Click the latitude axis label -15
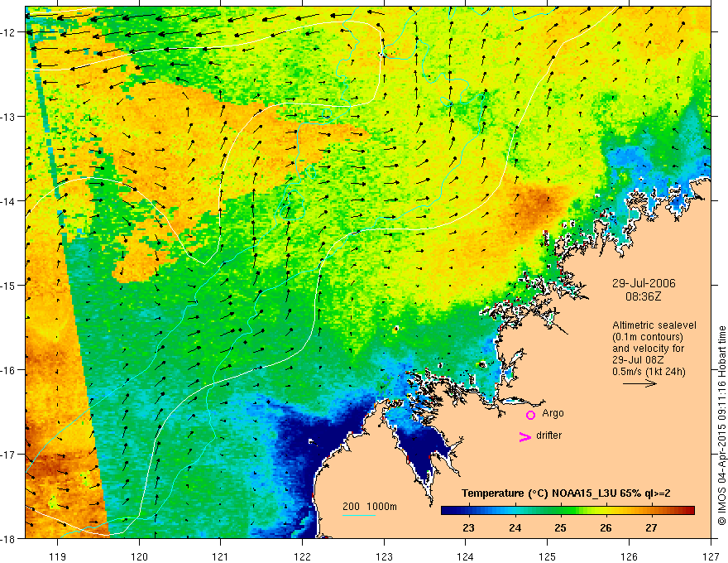This screenshot has width=728, height=563. click(x=9, y=285)
